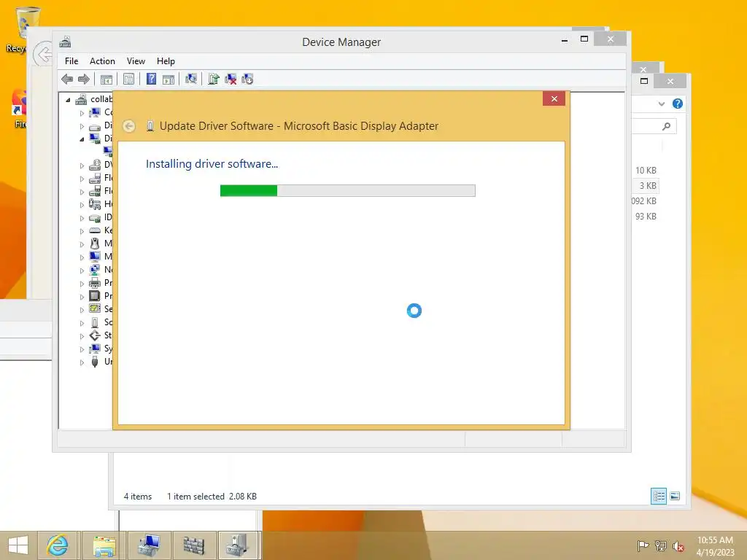Expand the Network adapters node arrow

coord(82,271)
